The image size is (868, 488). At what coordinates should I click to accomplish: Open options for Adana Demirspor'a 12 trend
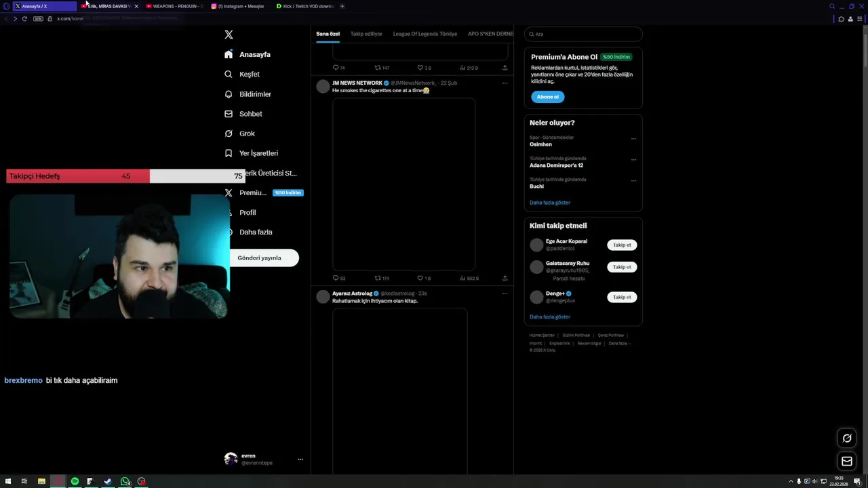pos(633,159)
